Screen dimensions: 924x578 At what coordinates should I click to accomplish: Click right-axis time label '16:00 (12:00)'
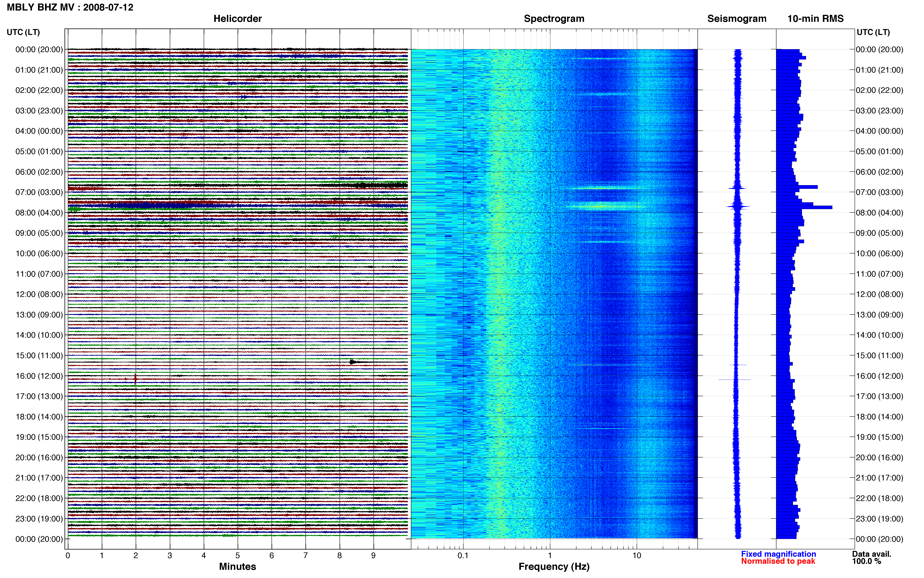[879, 376]
